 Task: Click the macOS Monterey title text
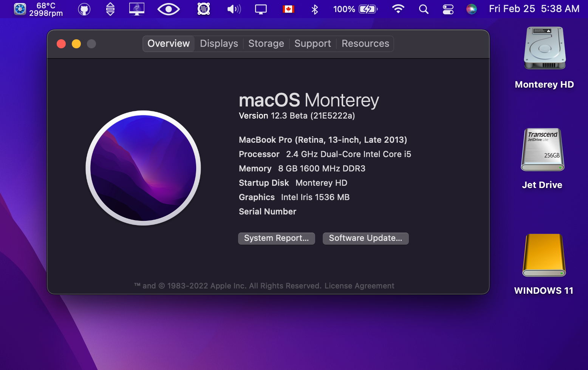(x=309, y=100)
